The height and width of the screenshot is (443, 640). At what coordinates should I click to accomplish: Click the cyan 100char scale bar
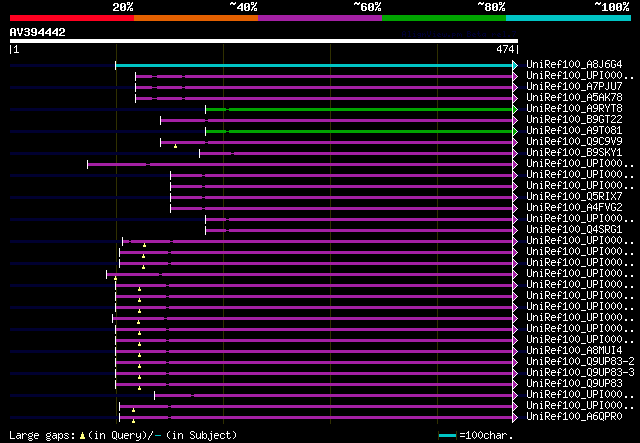447,436
